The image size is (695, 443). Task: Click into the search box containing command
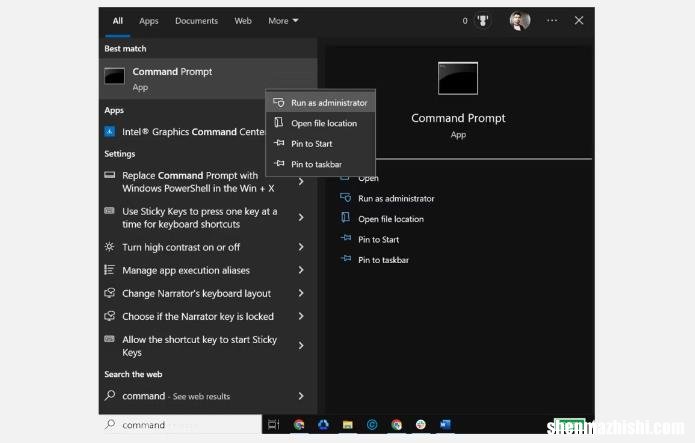pyautogui.click(x=181, y=425)
